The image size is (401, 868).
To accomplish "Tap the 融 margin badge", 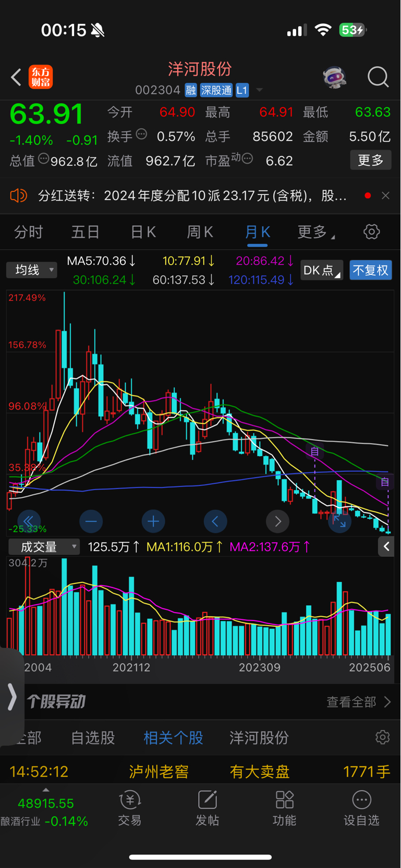I will 191,90.
